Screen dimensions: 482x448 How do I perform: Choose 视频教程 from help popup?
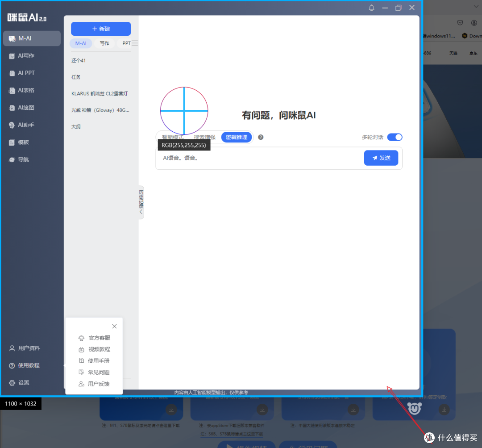pos(94,349)
